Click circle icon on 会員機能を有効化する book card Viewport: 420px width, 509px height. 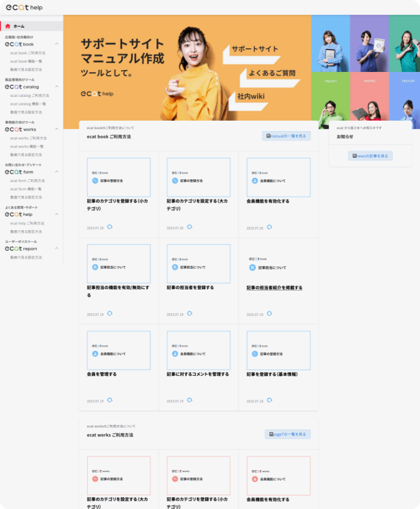(270, 227)
